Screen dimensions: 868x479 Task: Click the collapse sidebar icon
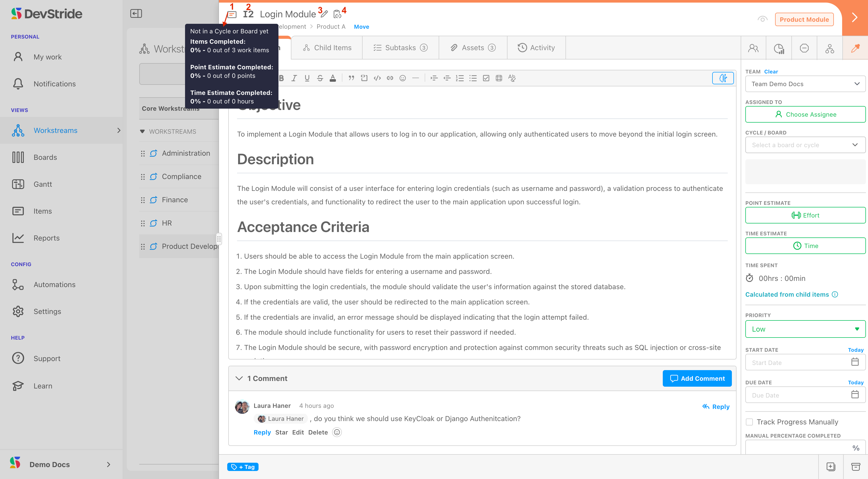point(136,13)
